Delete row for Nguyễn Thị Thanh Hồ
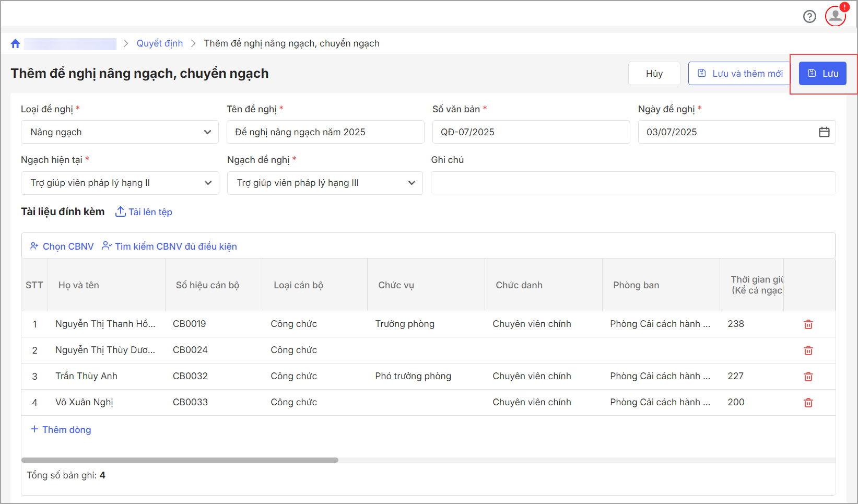This screenshot has width=858, height=504. click(808, 324)
